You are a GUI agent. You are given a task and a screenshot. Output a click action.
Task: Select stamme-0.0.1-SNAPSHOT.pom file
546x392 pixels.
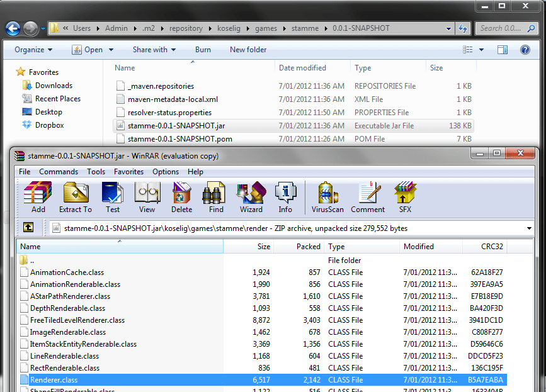pyautogui.click(x=293, y=139)
